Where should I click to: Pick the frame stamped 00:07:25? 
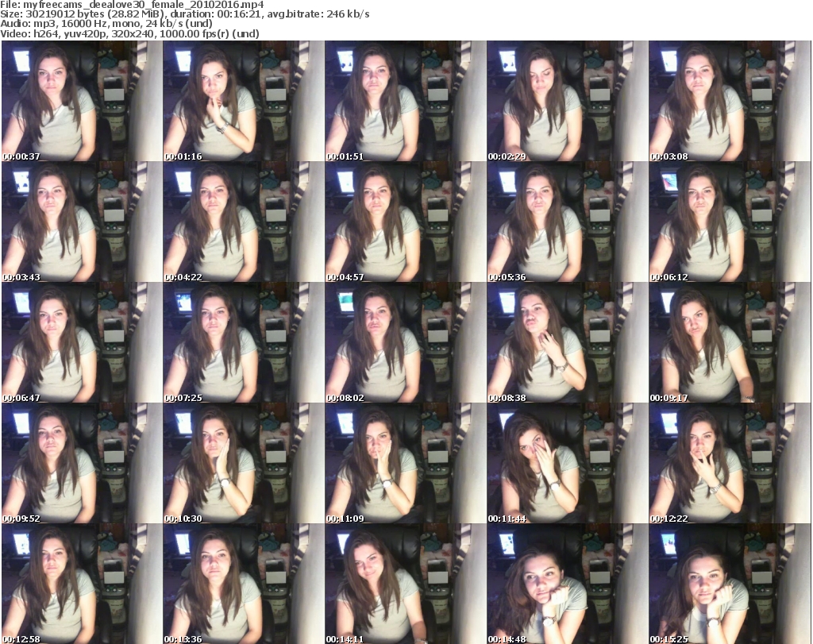pyautogui.click(x=244, y=343)
